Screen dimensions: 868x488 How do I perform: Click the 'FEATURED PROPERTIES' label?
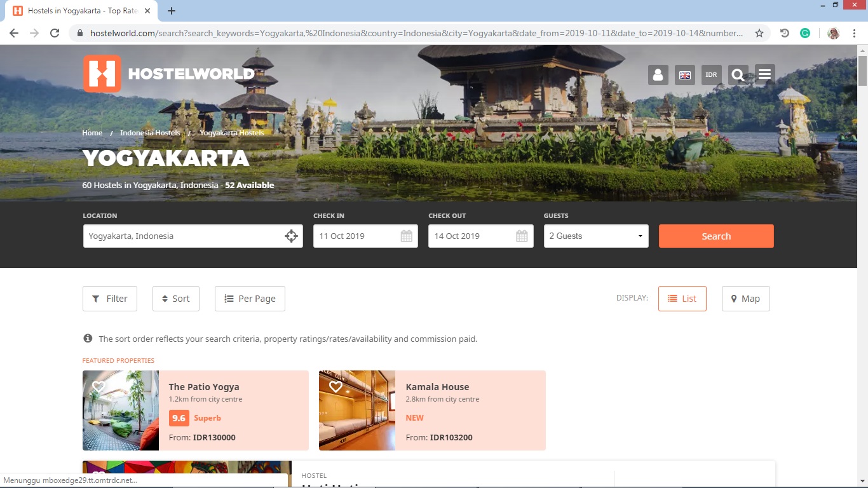click(118, 361)
